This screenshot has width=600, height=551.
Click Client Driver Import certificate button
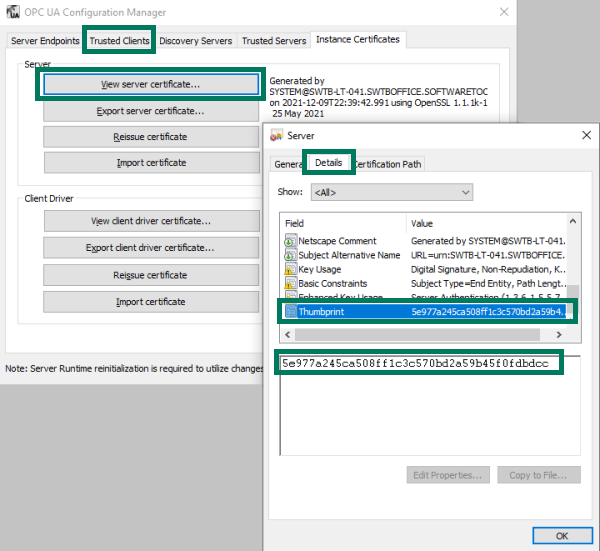point(151,302)
